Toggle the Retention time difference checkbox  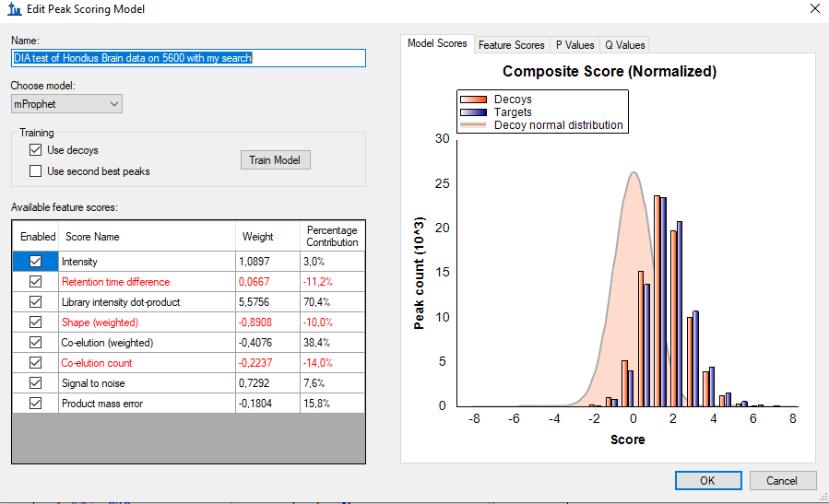36,282
